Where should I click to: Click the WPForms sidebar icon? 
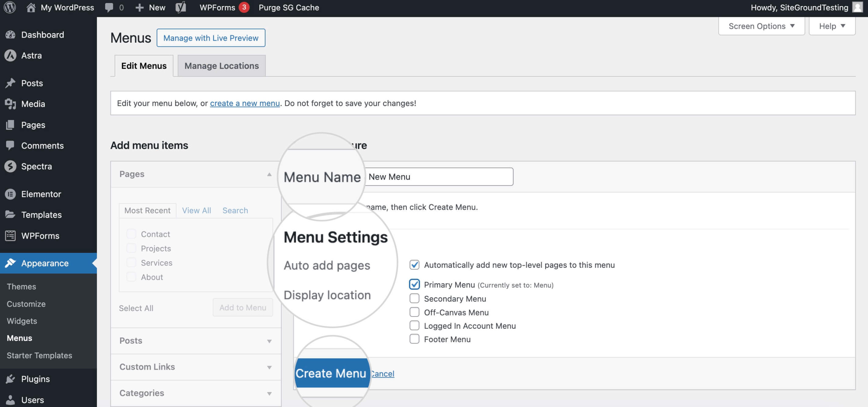coord(11,236)
